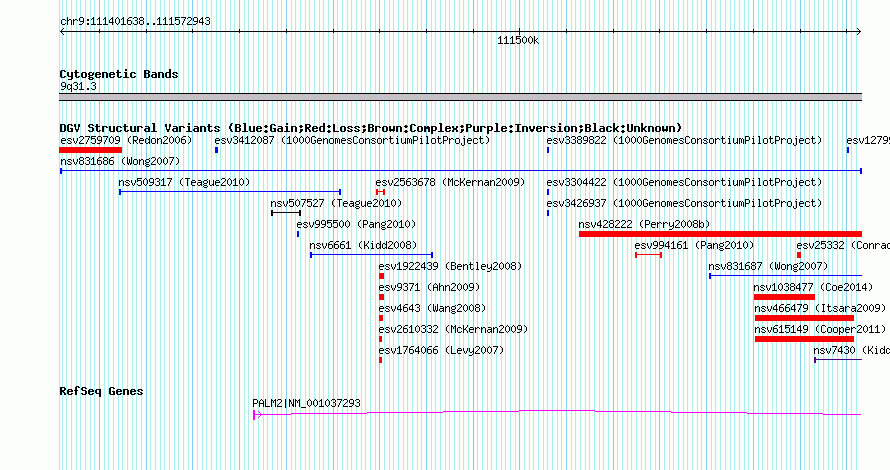This screenshot has height=470, width=890.
Task: Select nsv509317 (Teague2010) label
Action: pyautogui.click(x=184, y=182)
